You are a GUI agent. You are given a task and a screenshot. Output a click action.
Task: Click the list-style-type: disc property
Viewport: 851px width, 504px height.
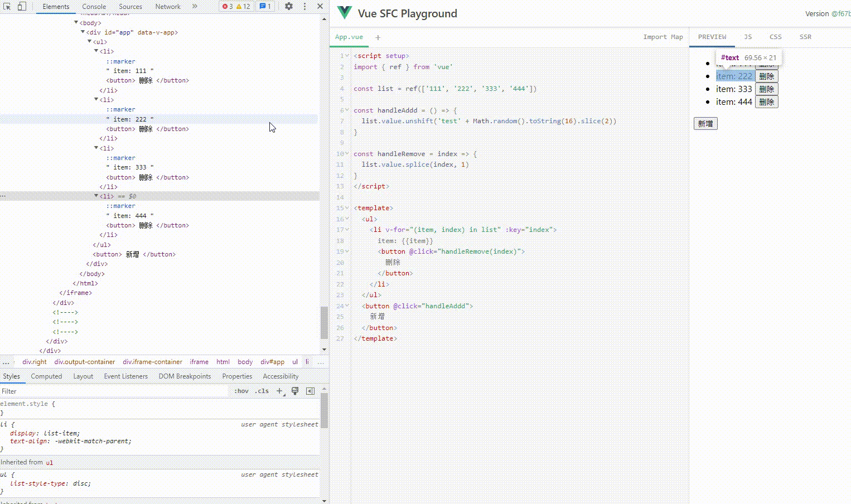(50, 483)
